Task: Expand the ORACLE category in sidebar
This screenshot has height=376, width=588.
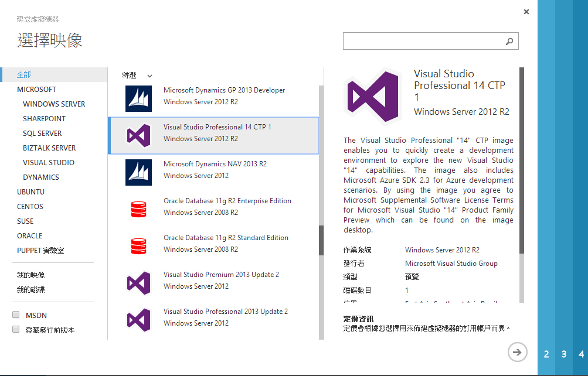Action: coord(29,235)
